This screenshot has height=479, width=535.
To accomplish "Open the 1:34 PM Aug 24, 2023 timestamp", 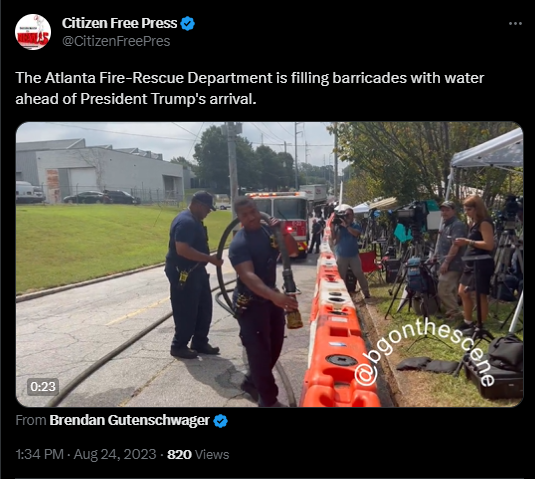I will coord(86,454).
